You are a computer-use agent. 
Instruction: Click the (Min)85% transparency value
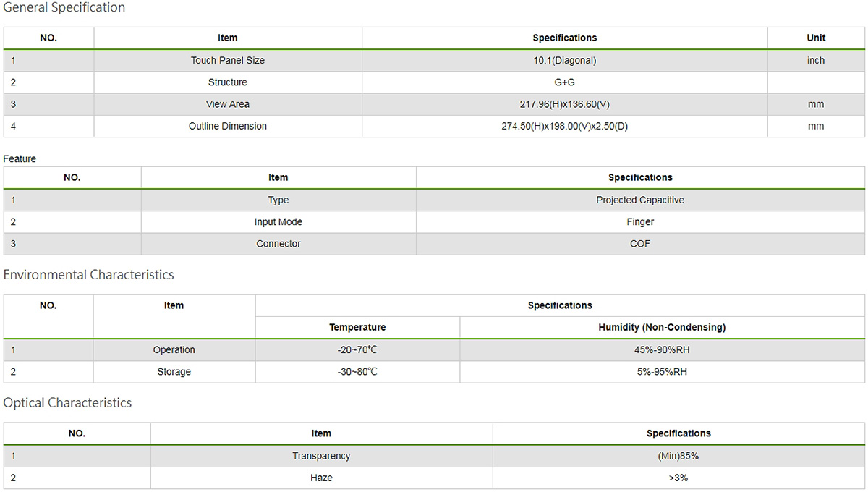pos(678,457)
